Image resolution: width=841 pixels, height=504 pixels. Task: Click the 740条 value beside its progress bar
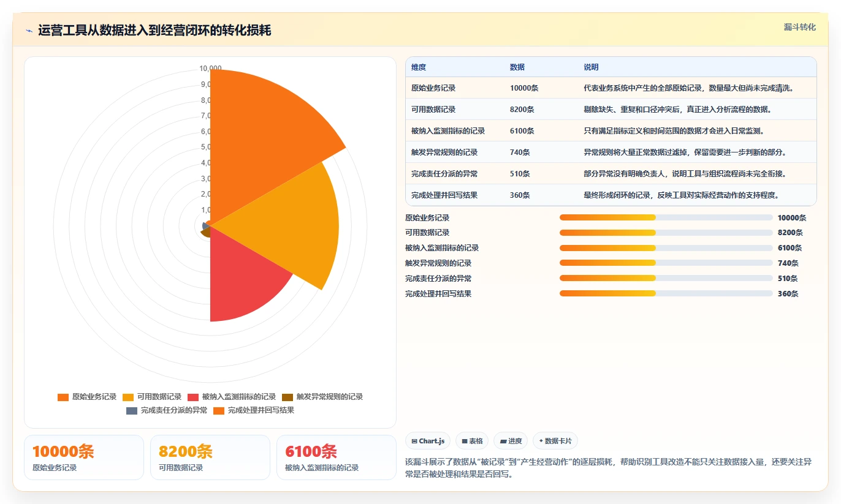788,263
